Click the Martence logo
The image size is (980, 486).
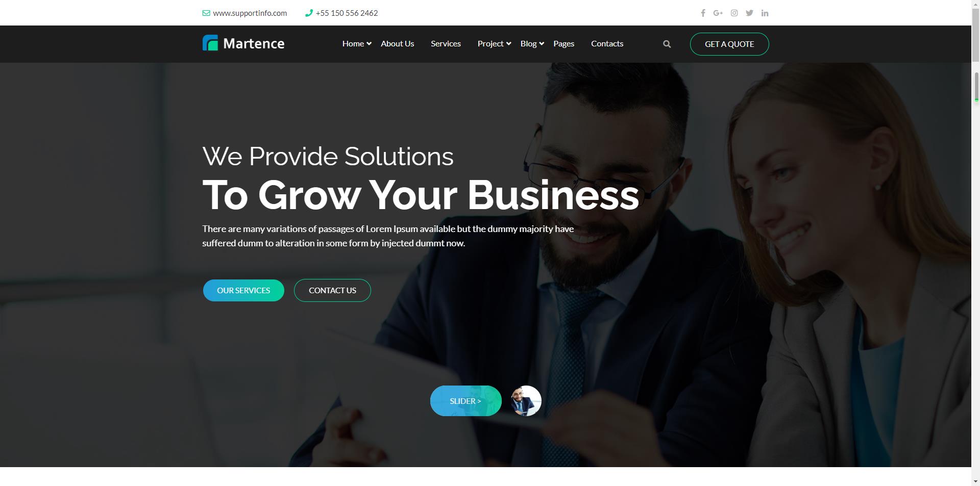[243, 43]
